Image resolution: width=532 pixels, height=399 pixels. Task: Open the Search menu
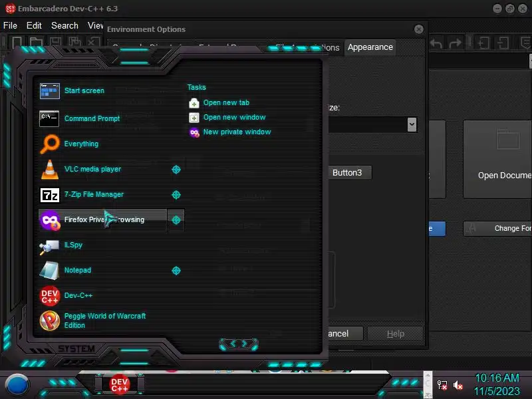[65, 25]
